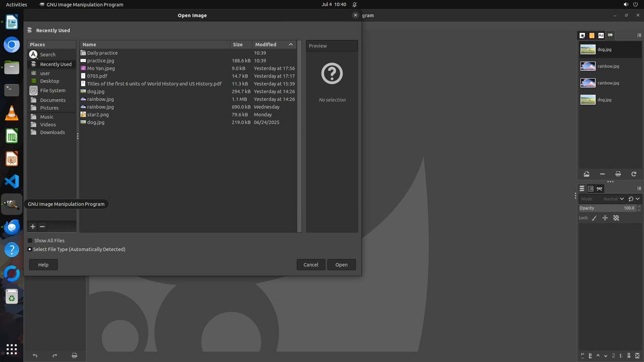Image resolution: width=644 pixels, height=362 pixels.
Task: Click the lock position and size icon
Action: (605, 218)
